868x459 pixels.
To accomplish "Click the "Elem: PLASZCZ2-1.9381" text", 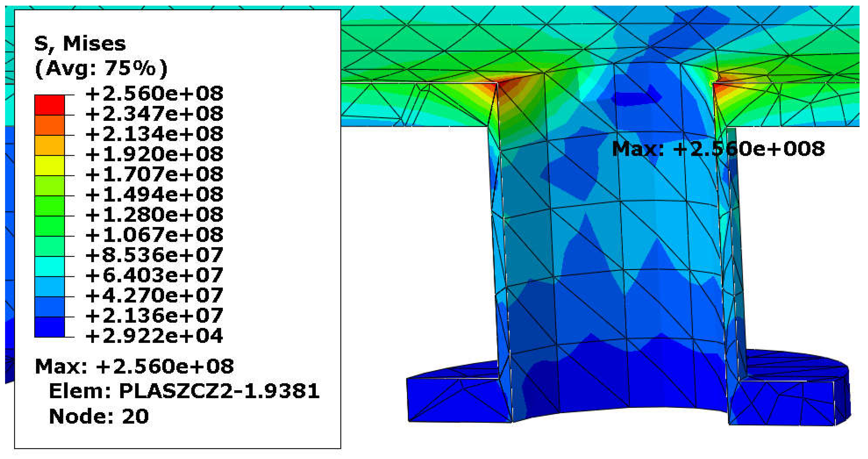I will coord(184,391).
